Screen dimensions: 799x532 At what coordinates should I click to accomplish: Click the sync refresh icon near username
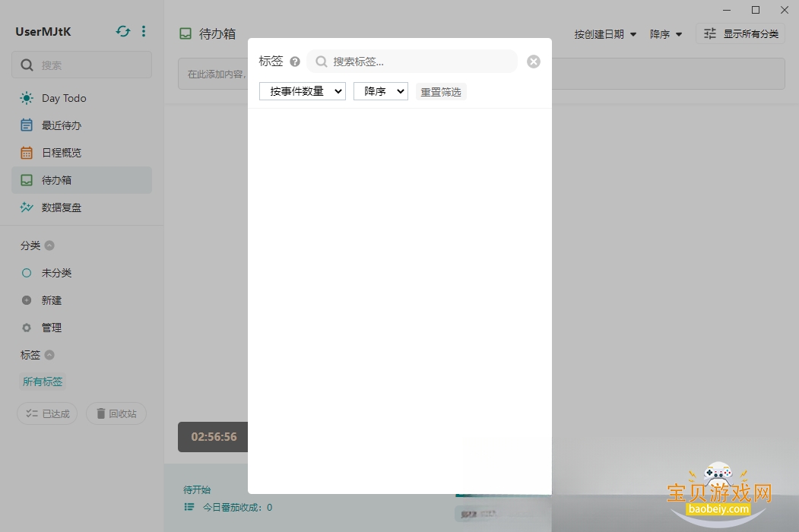point(123,32)
